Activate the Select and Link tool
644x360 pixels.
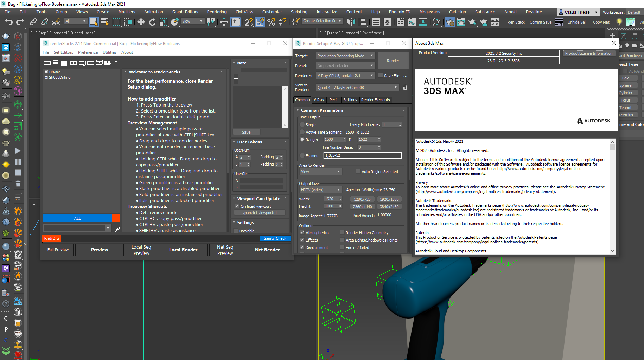coord(33,22)
